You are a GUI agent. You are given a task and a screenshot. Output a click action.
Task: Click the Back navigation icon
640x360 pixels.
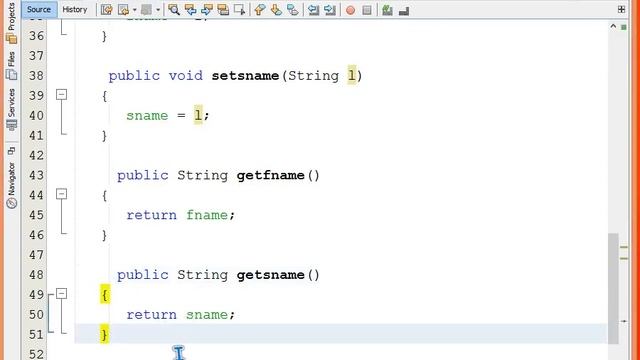pyautogui.click(x=123, y=10)
